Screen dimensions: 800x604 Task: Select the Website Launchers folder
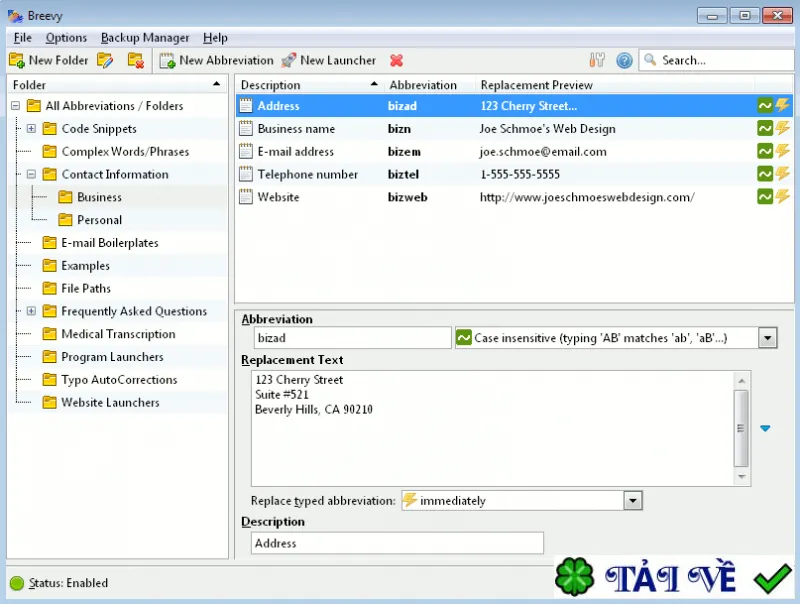(110, 402)
